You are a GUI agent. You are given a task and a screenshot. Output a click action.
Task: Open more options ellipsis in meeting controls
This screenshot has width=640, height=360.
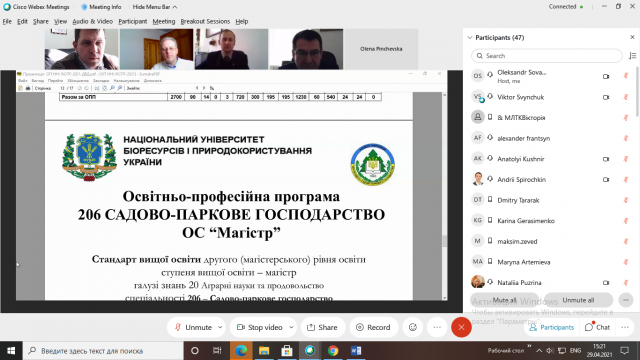[x=437, y=327]
